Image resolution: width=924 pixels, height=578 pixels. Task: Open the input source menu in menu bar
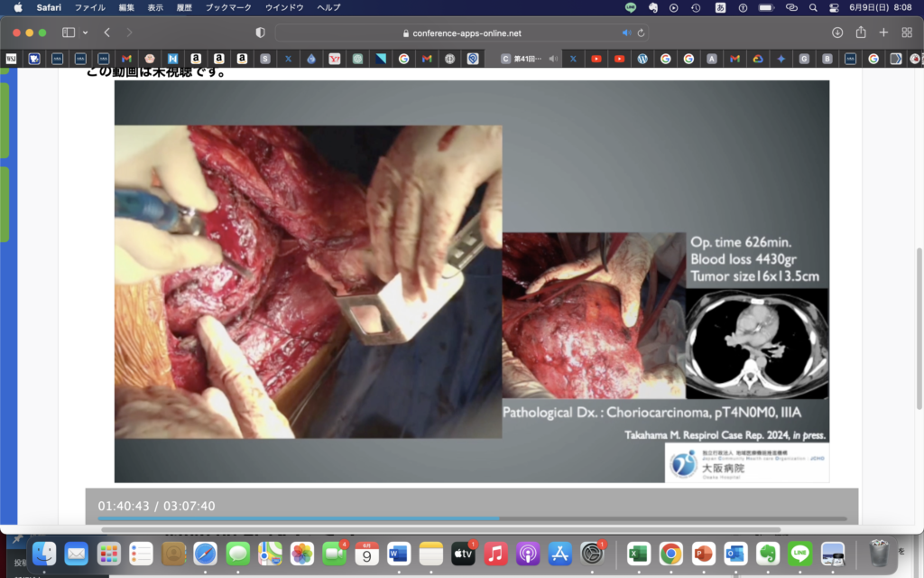point(720,7)
